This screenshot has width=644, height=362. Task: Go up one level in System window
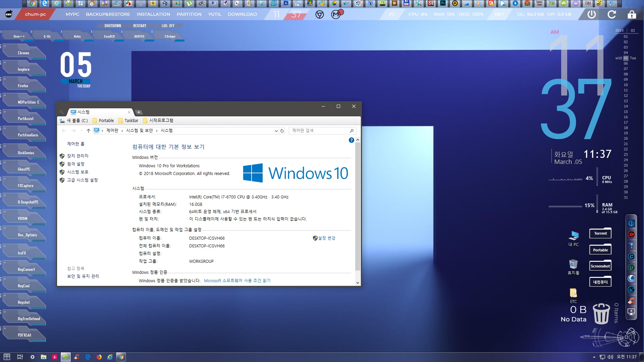pyautogui.click(x=88, y=131)
